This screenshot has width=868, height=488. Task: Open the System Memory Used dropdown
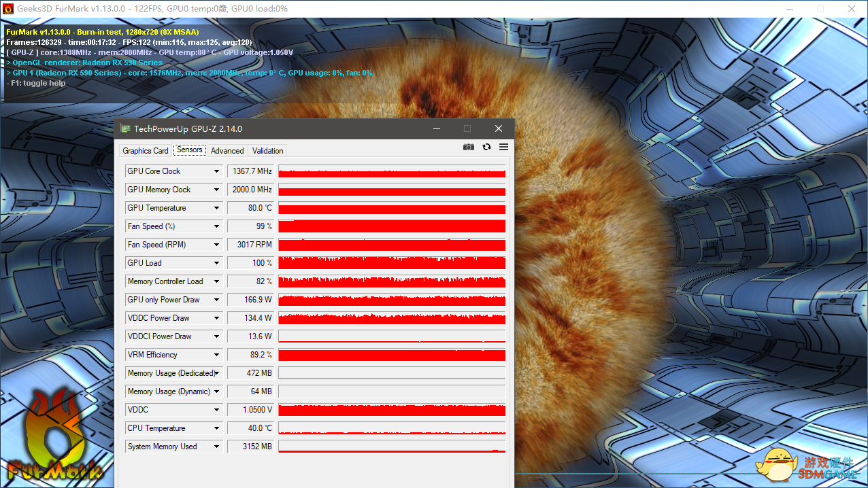tap(217, 447)
